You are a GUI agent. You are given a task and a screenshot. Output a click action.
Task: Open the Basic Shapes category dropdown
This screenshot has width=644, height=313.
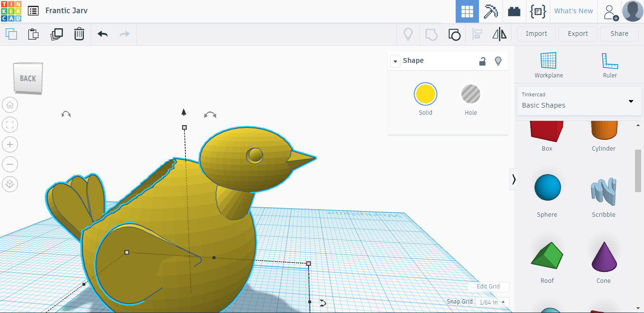pos(579,101)
